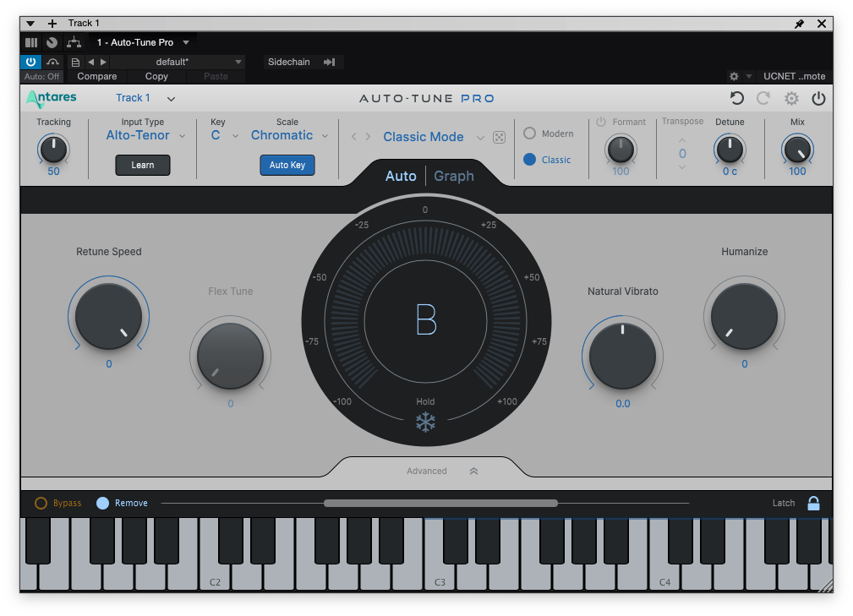Image resolution: width=853 pixels, height=616 pixels.
Task: Click the Learn button
Action: point(143,166)
